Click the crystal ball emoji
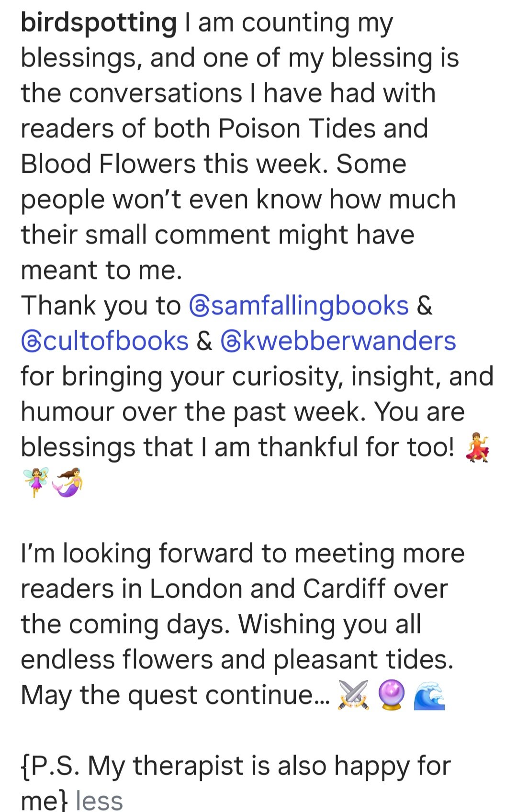The width and height of the screenshot is (517, 812). (392, 695)
